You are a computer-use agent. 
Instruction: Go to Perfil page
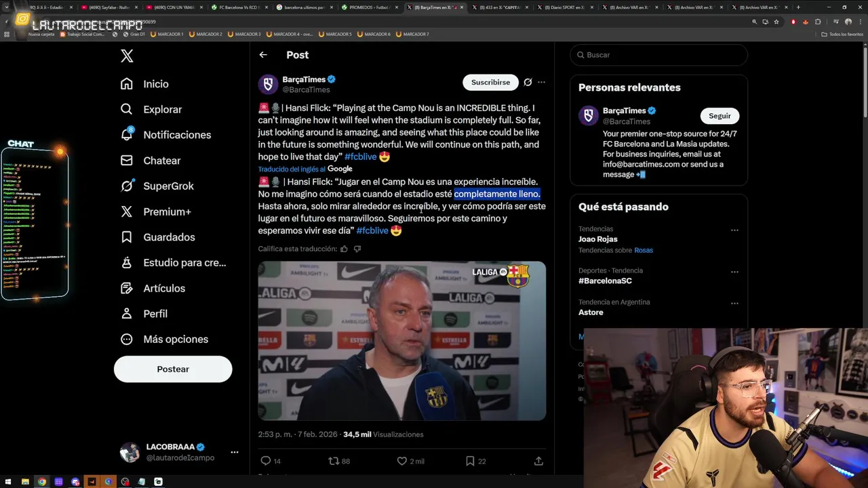(144, 314)
